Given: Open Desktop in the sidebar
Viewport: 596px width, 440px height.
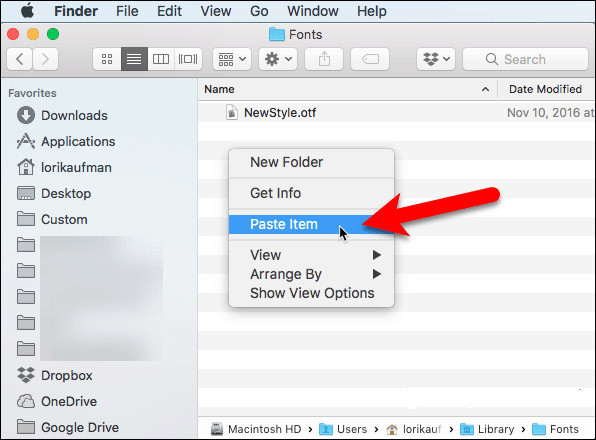Looking at the screenshot, I should (x=66, y=193).
